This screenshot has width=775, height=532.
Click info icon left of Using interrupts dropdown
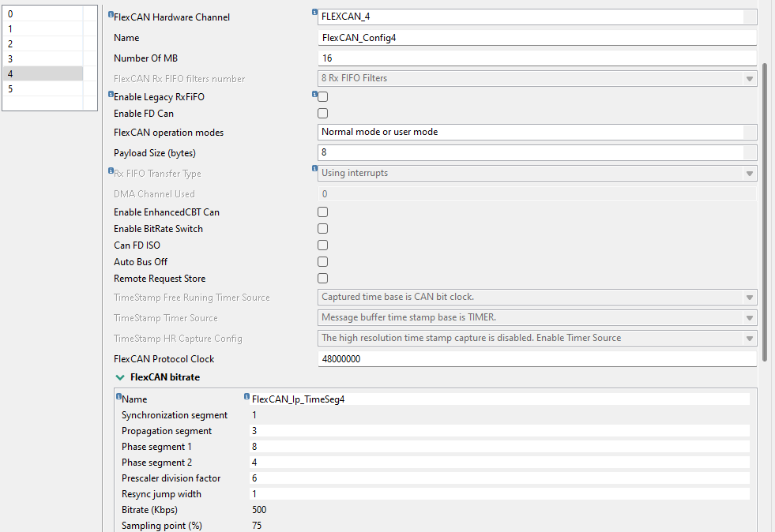[x=315, y=169]
